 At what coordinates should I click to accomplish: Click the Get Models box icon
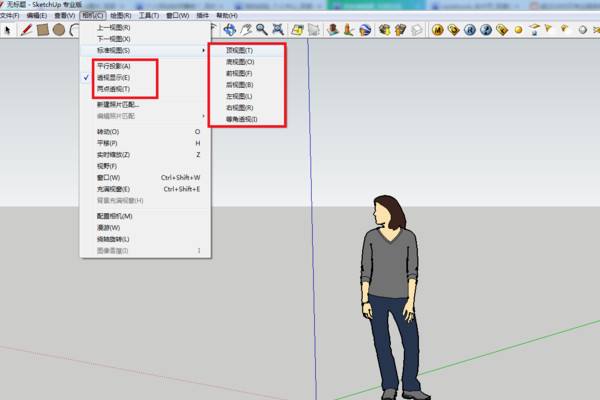[x=384, y=30]
